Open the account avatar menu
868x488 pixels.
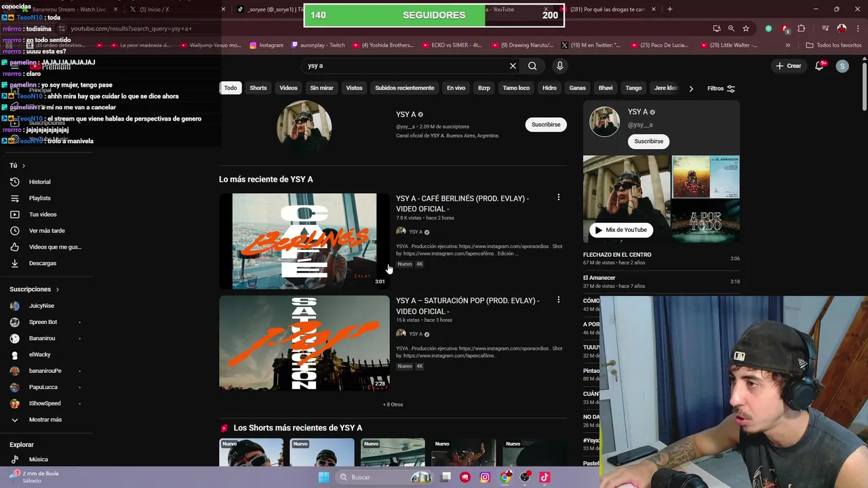coord(842,66)
